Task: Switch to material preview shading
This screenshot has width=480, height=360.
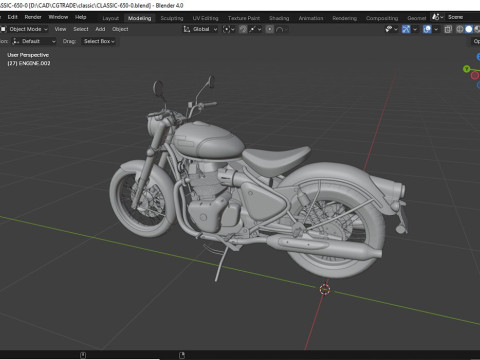Action: pyautogui.click(x=477, y=29)
